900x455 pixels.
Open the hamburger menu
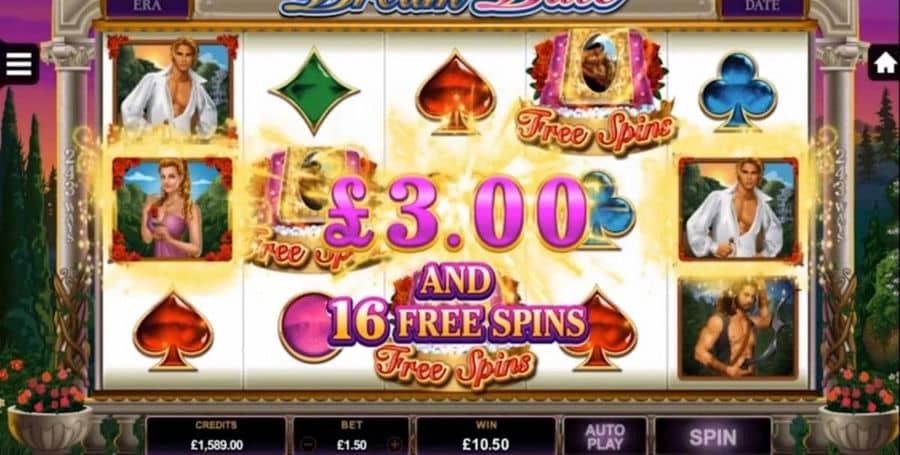(19, 64)
